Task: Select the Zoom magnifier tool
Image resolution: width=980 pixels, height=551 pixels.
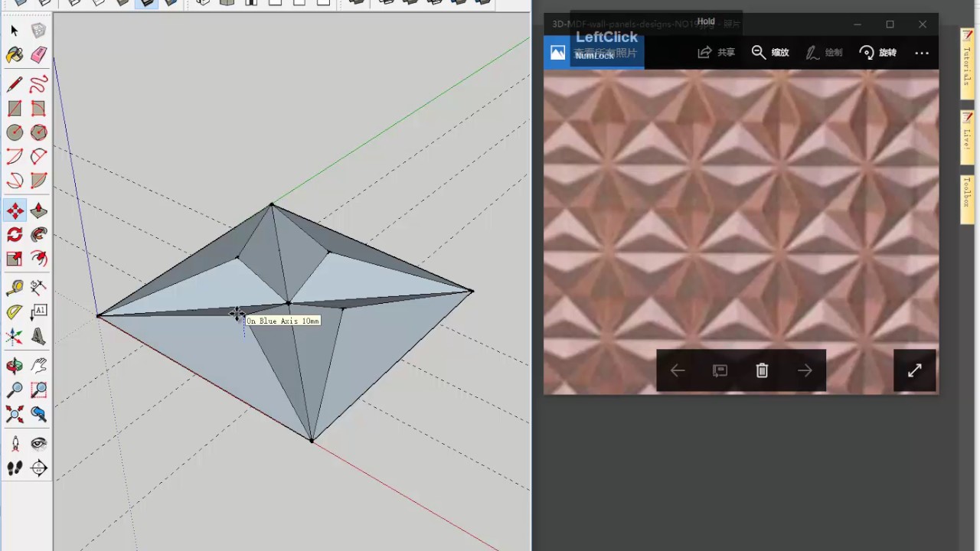Action: (15, 390)
